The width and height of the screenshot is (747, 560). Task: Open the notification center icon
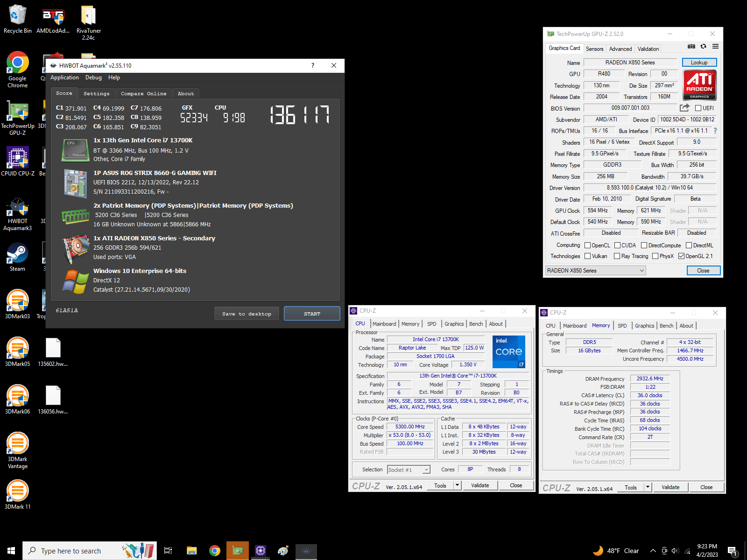[x=733, y=551]
